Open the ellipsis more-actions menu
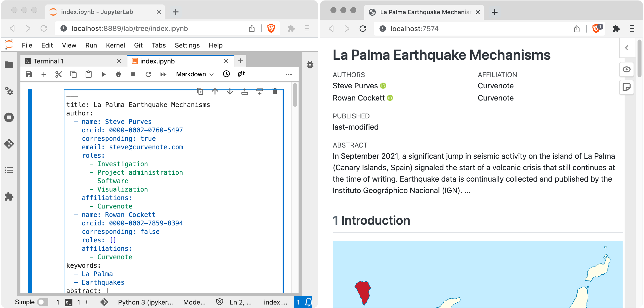 click(289, 74)
